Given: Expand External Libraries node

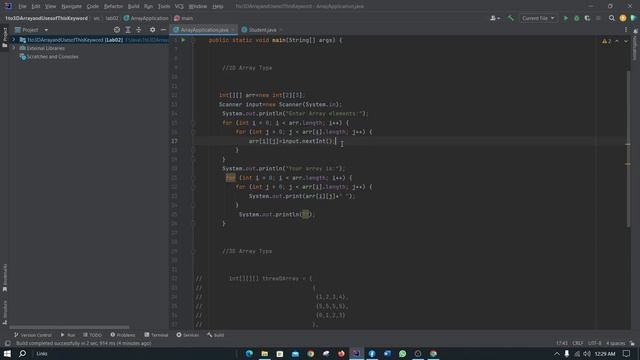Looking at the screenshot, I should 13,48.
